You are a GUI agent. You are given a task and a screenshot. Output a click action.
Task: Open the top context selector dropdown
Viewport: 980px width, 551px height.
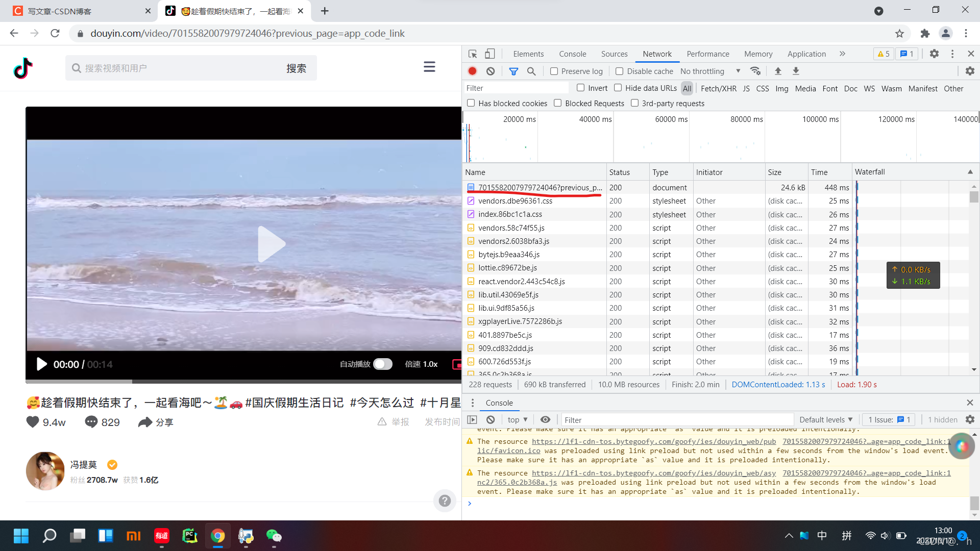tap(517, 419)
